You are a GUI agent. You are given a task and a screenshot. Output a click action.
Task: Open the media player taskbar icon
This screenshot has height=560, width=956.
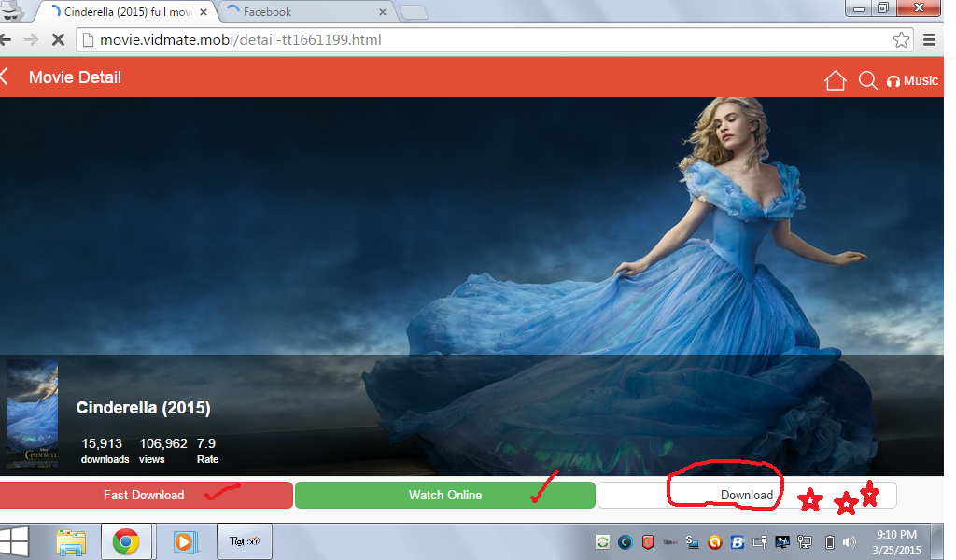184,541
